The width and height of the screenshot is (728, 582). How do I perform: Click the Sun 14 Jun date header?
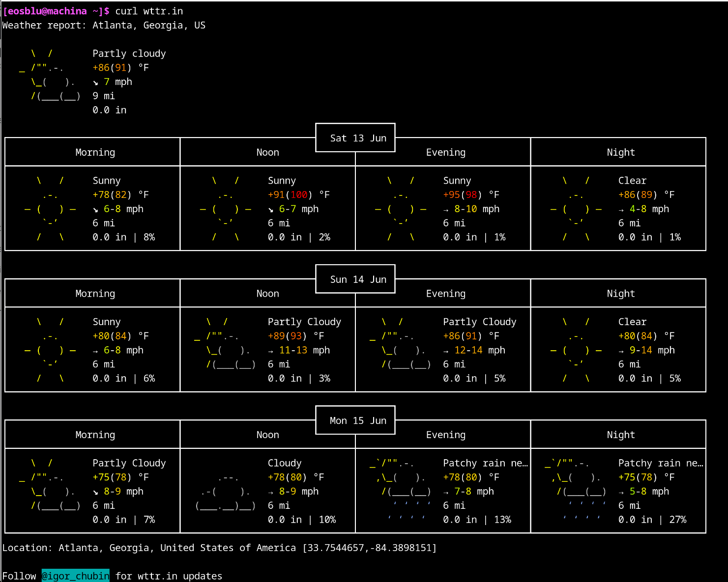click(x=358, y=279)
